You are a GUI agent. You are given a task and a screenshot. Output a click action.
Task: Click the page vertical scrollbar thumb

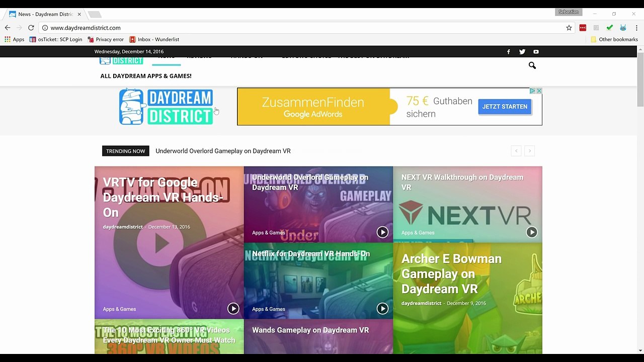640,79
